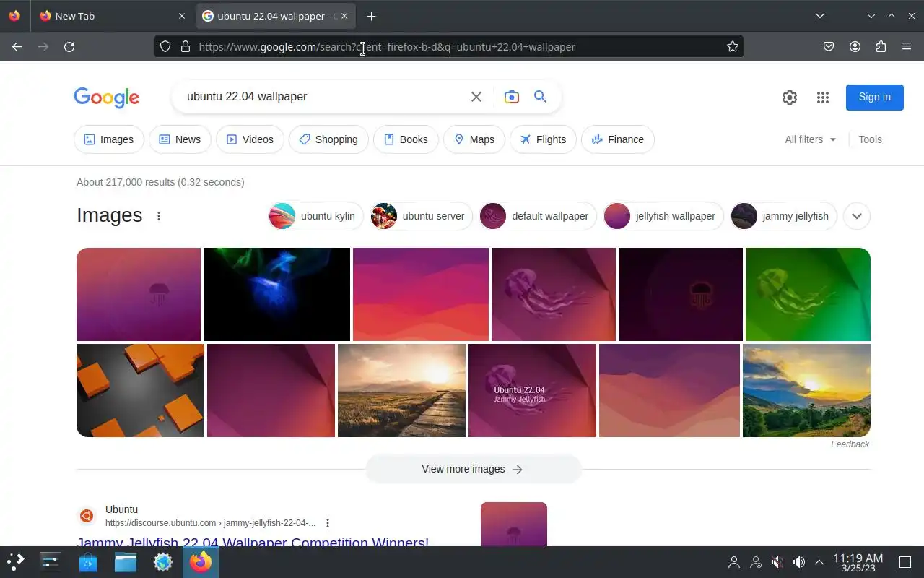This screenshot has width=924, height=578.
Task: Open Jammy Jellyfish Wallpaper Competition Winners link
Action: pyautogui.click(x=253, y=542)
